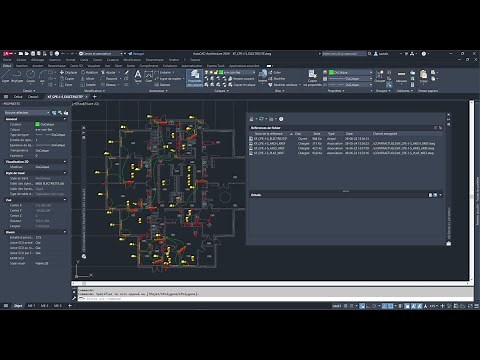Image resolution: width=480 pixels, height=360 pixels.
Task: Click the Grouper tool
Action: click(x=379, y=76)
